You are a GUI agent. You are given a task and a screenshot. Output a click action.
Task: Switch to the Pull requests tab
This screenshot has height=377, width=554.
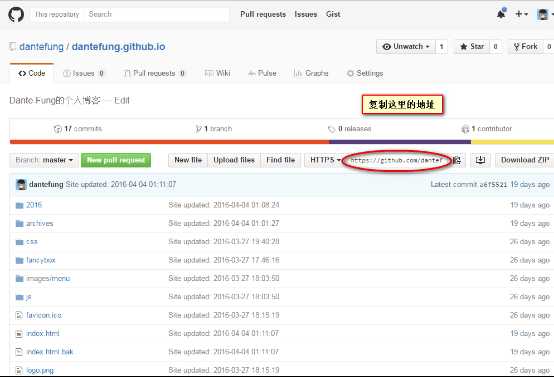tap(154, 73)
